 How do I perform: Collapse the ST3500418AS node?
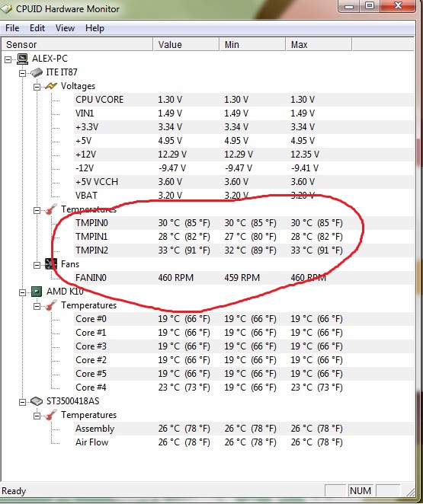(x=23, y=402)
